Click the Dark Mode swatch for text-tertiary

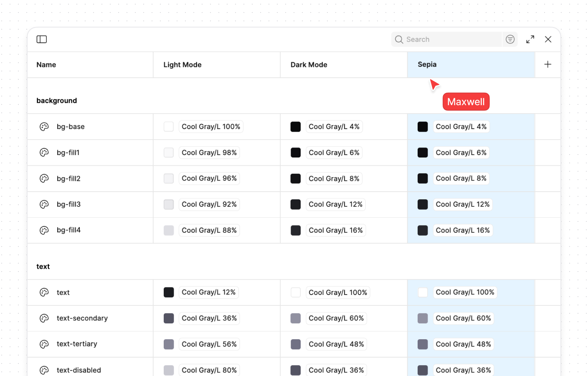point(296,344)
